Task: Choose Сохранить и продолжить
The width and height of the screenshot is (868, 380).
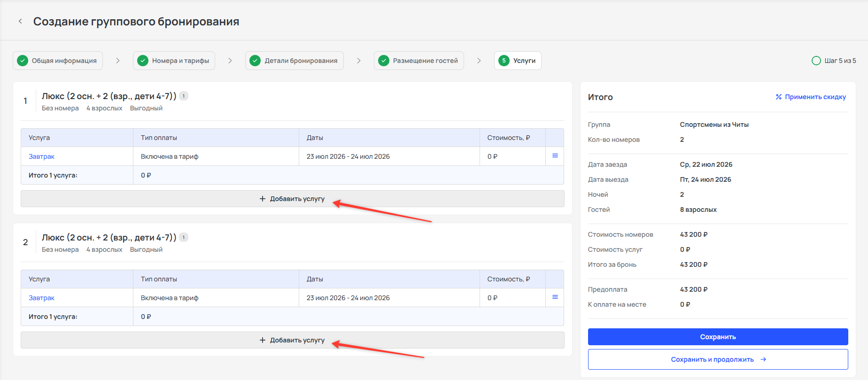Action: (718, 359)
